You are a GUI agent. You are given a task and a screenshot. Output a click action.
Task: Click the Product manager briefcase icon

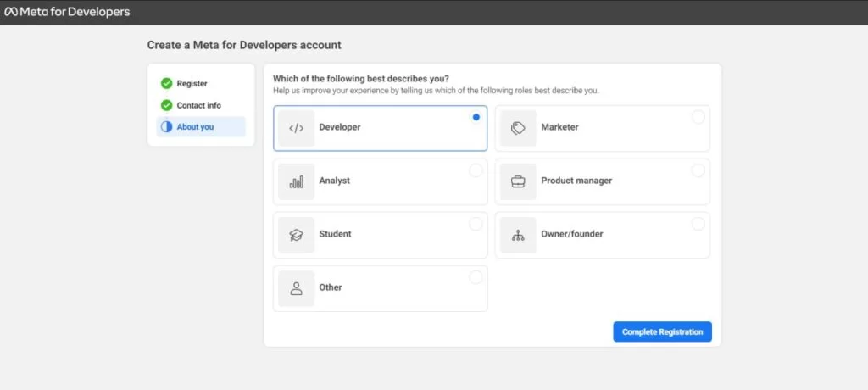(518, 181)
